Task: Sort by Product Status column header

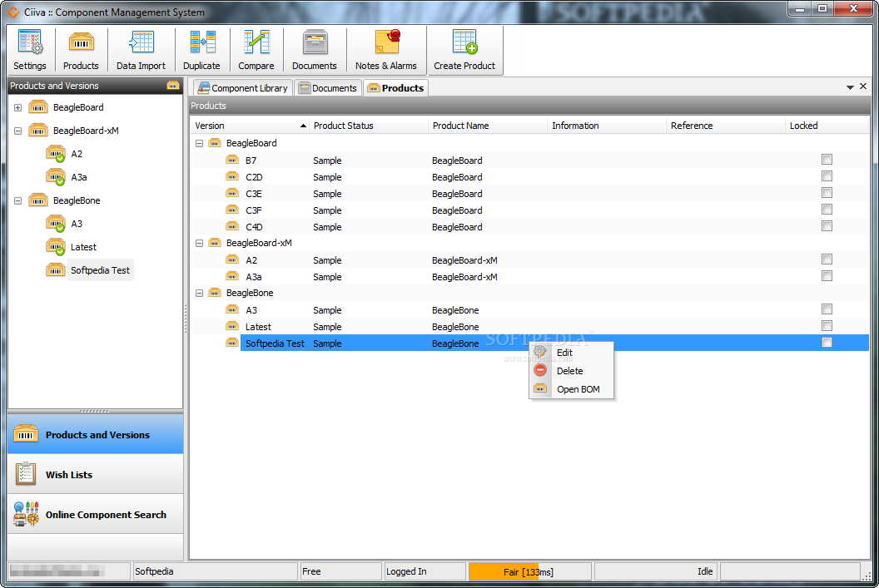Action: point(368,126)
